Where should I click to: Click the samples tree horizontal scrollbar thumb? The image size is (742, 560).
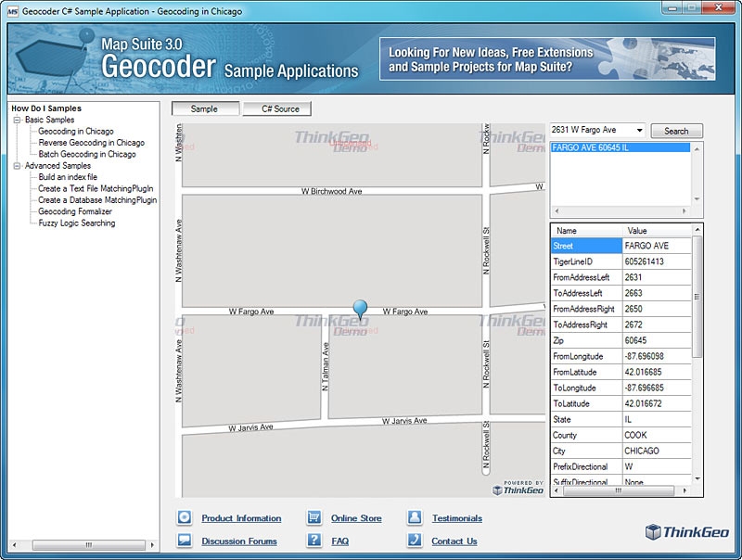tap(88, 545)
